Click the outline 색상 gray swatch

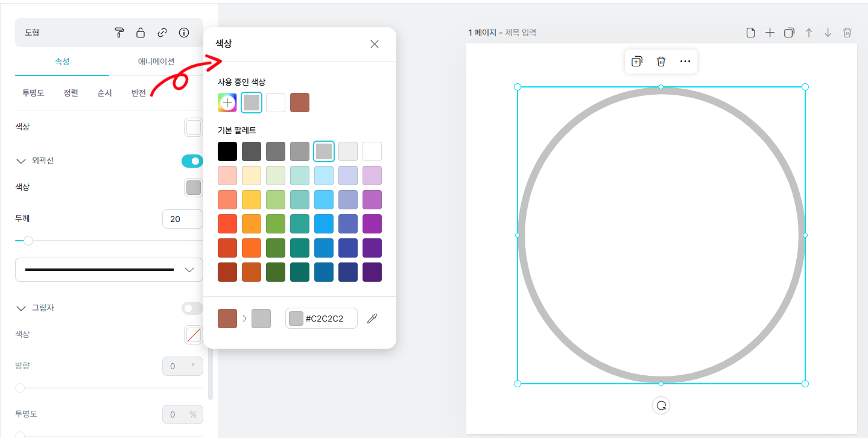click(194, 188)
